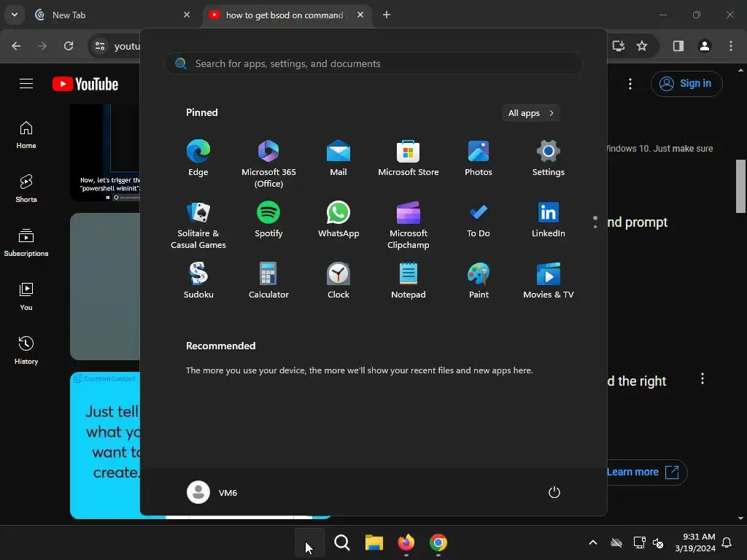The height and width of the screenshot is (560, 747).
Task: Open Spotify
Action: click(268, 219)
